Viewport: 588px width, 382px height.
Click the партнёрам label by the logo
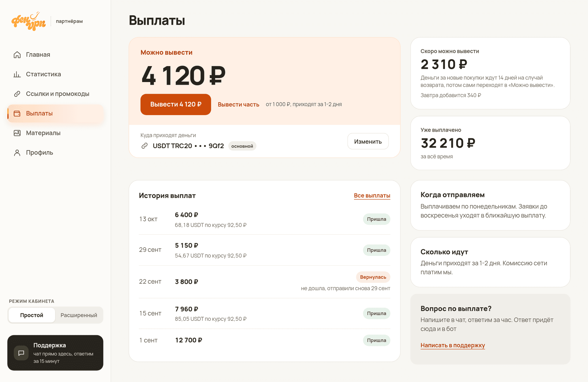click(x=69, y=21)
